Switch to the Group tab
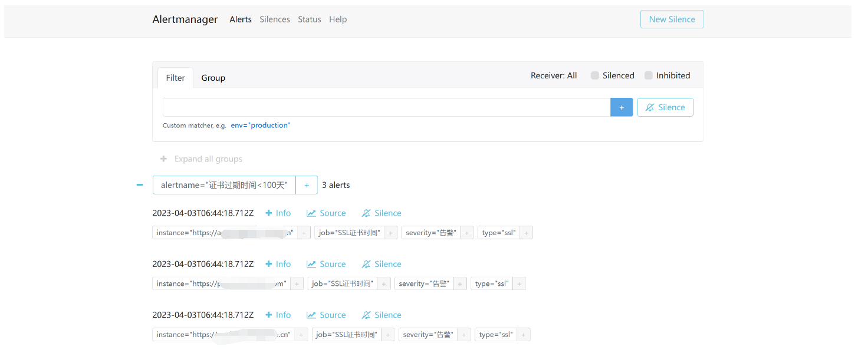The width and height of the screenshot is (868, 353). 213,78
